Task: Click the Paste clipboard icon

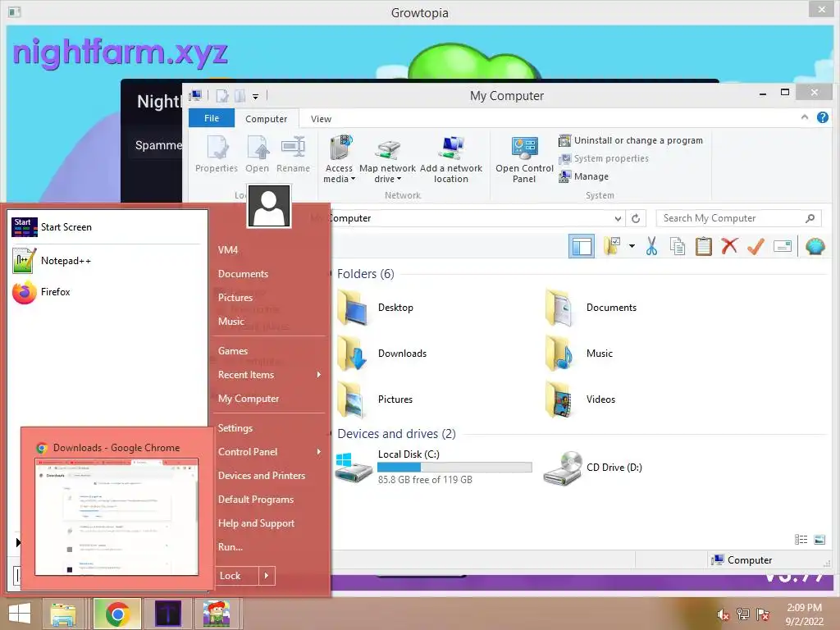Action: (703, 246)
